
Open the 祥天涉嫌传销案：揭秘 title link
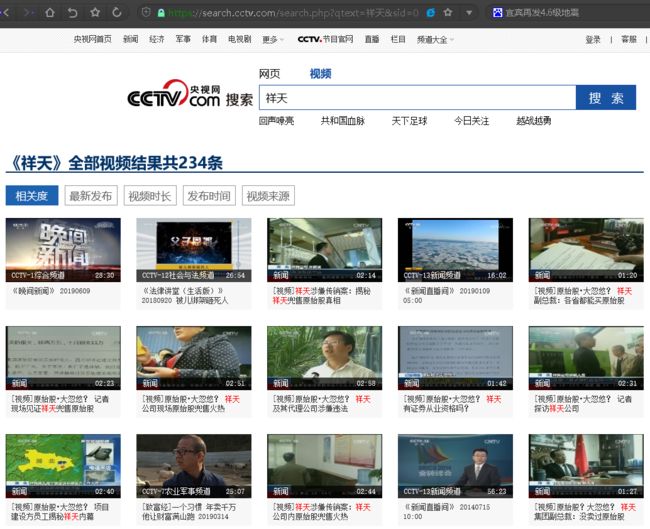click(322, 296)
